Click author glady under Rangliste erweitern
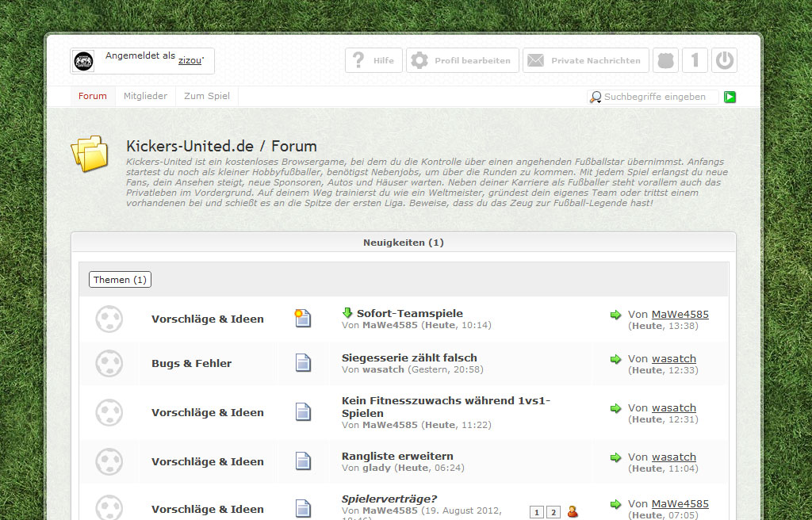812x520 pixels. 377,468
